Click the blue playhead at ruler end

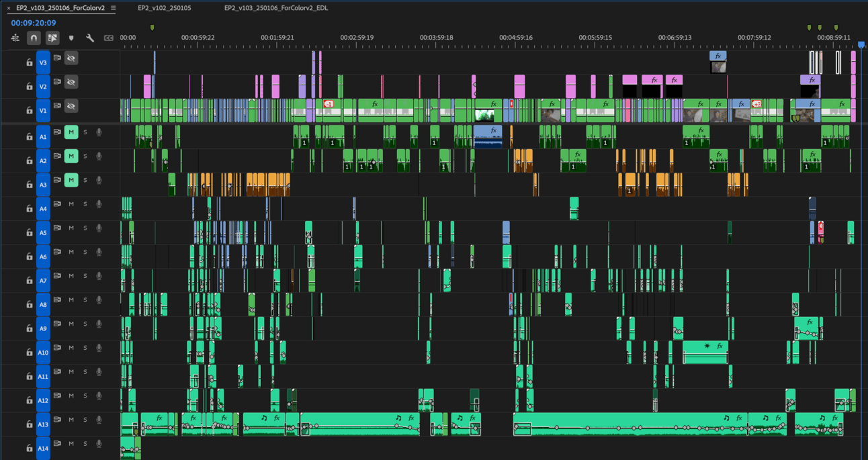point(861,45)
